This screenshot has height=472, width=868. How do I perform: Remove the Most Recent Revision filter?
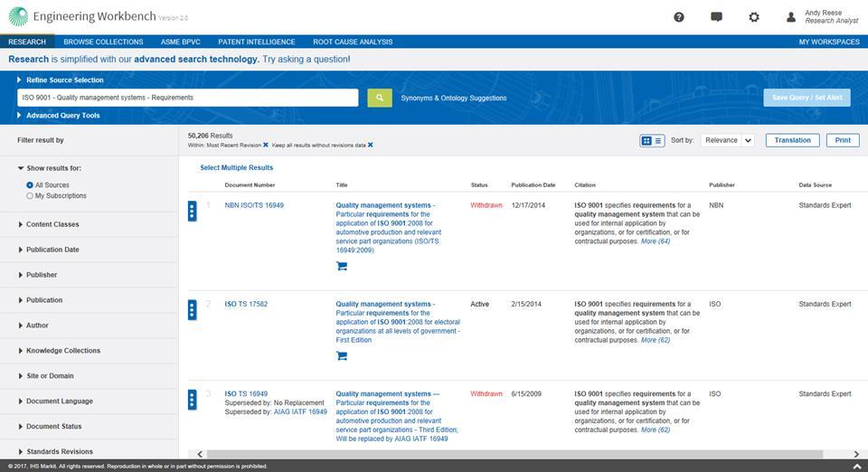point(266,145)
